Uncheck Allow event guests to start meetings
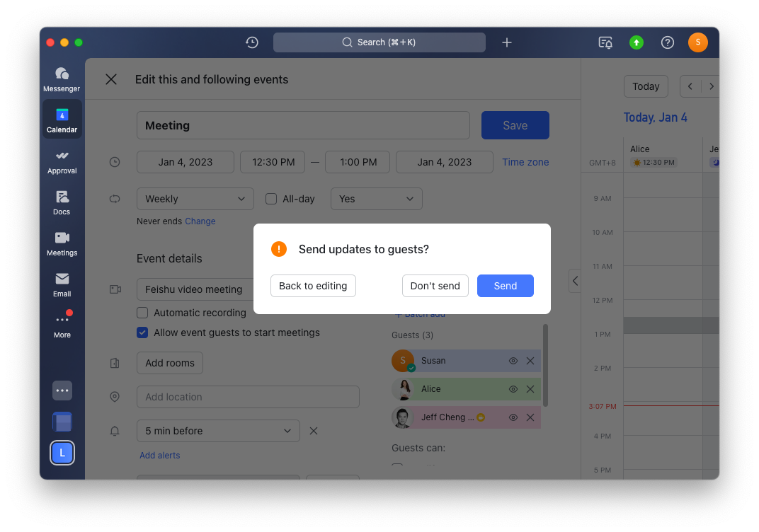This screenshot has width=759, height=532. click(142, 332)
